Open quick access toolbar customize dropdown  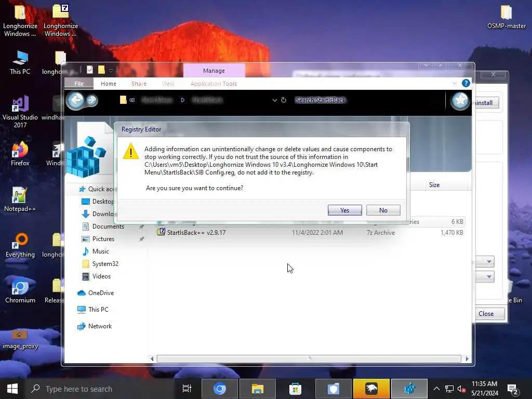(x=111, y=70)
